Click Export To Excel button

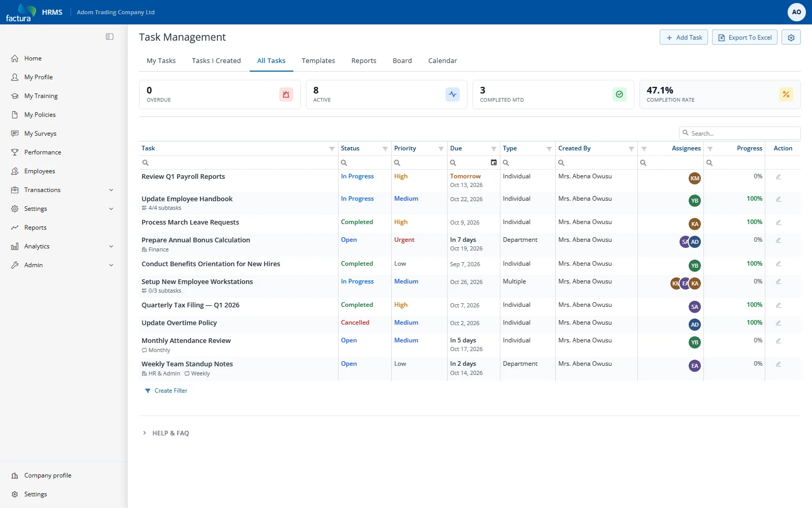745,38
